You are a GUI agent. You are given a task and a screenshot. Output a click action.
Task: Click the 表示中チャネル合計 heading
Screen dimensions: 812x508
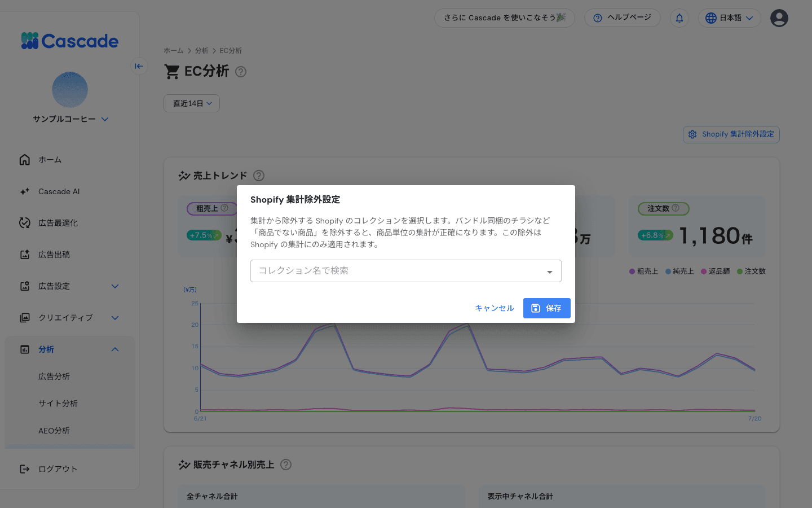tap(520, 496)
